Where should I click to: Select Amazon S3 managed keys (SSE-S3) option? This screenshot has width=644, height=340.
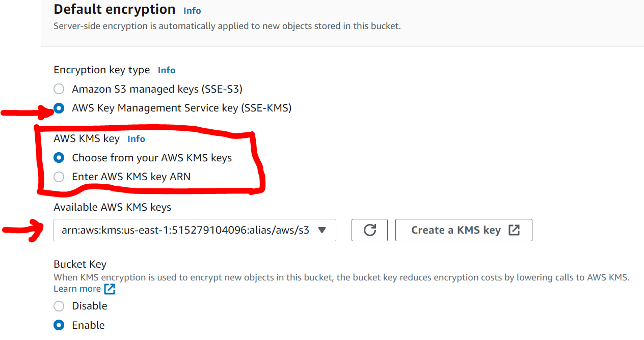[x=59, y=89]
